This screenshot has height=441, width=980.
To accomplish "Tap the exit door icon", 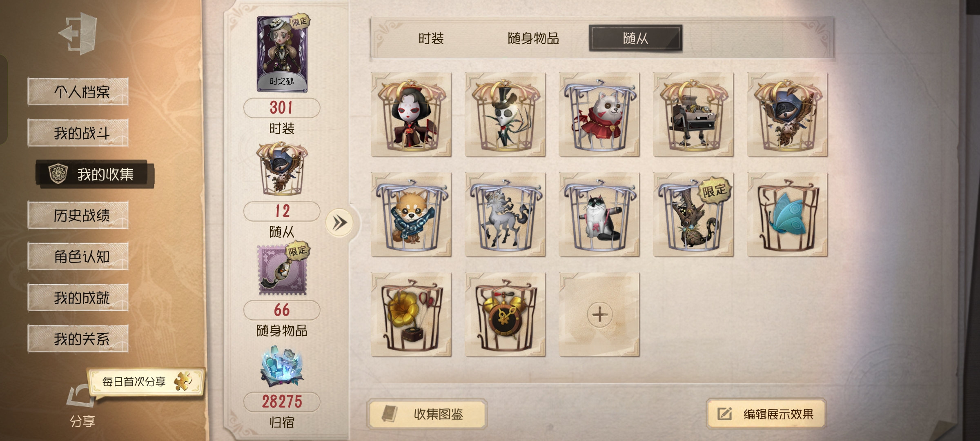I will (78, 33).
